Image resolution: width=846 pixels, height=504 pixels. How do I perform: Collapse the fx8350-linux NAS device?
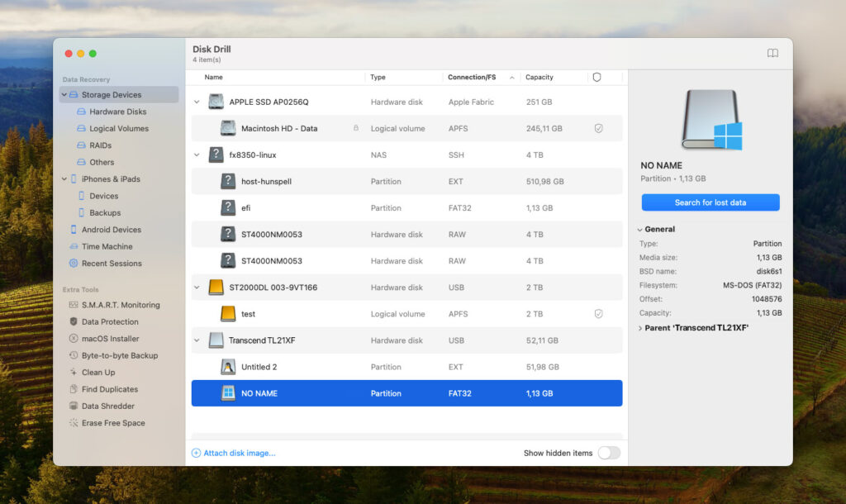(197, 155)
